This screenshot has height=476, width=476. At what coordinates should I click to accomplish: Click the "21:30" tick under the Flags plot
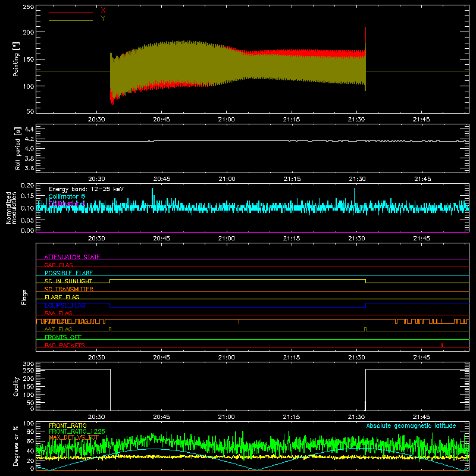[356, 358]
